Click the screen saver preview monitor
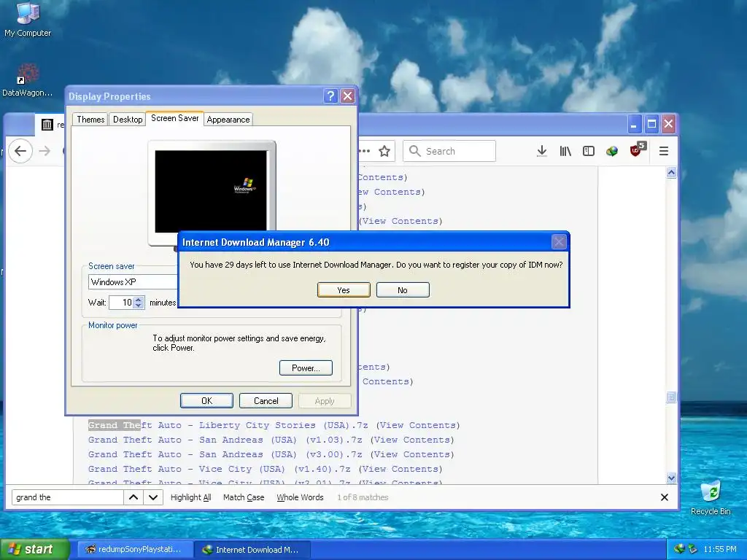747x560 pixels. pyautogui.click(x=211, y=191)
